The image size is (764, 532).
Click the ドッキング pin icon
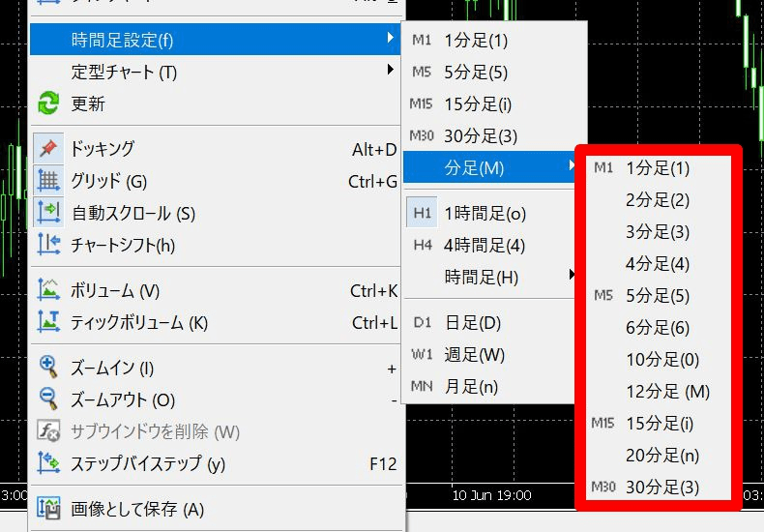[48, 149]
